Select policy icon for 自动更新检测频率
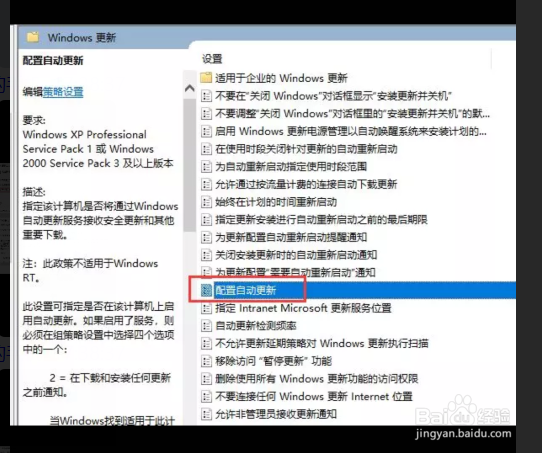542x453 pixels. pyautogui.click(x=206, y=325)
